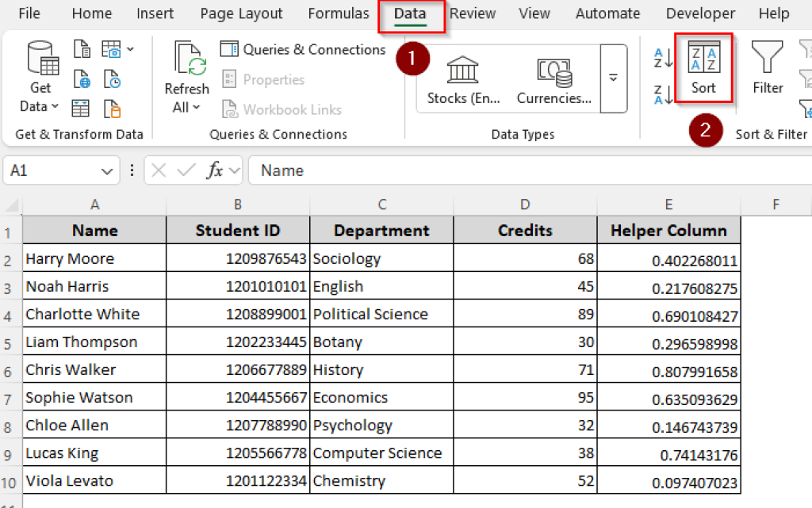Click the Insert Function fx icon
Viewport: 812px width, 508px height.
point(217,170)
